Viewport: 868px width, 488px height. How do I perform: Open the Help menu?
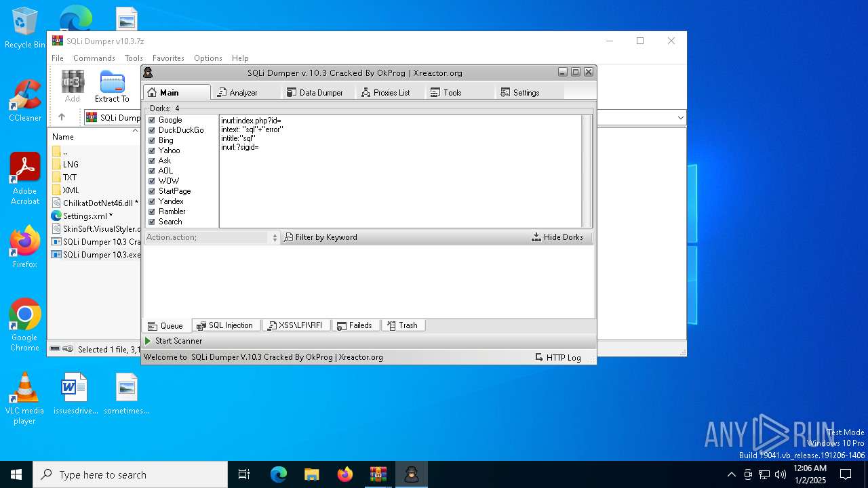point(240,58)
